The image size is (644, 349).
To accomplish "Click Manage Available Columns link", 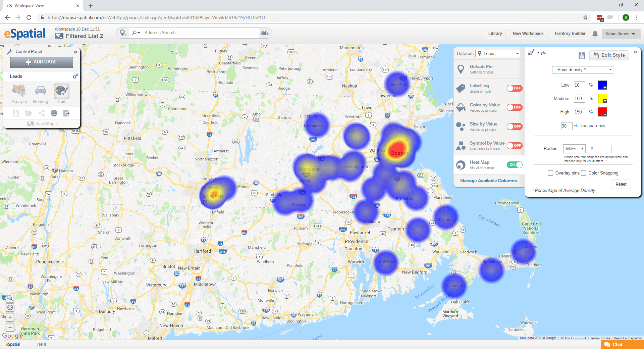I will (x=488, y=181).
